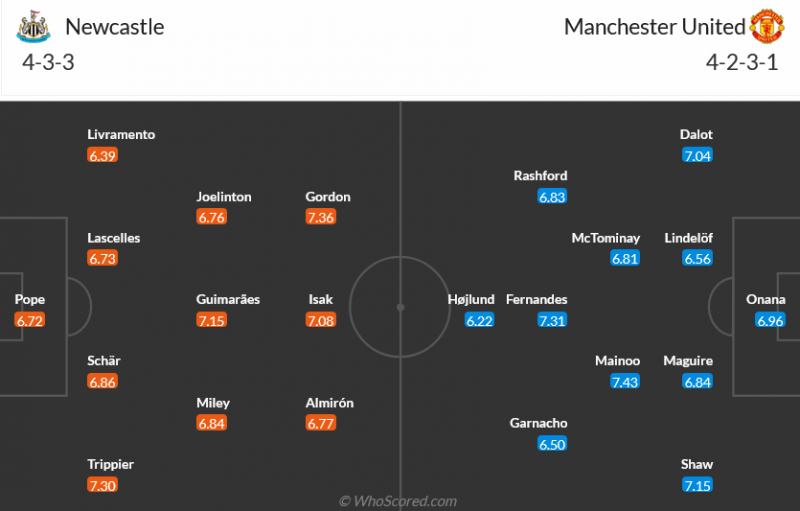Click Shaw's 7.15 rating badge
This screenshot has width=800, height=511.
697,485
